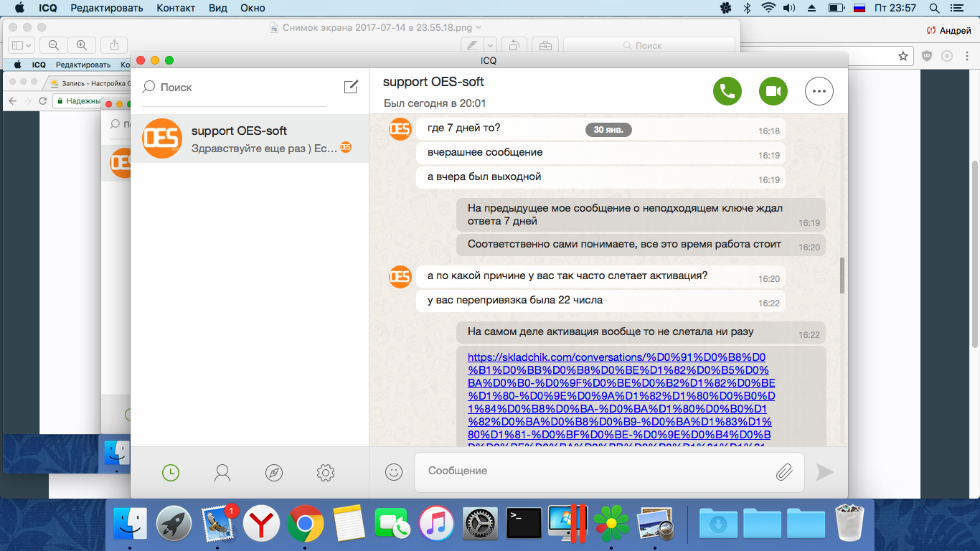Open the Wi-Fi status menu
Screen dimensions: 980x551
coord(768,8)
